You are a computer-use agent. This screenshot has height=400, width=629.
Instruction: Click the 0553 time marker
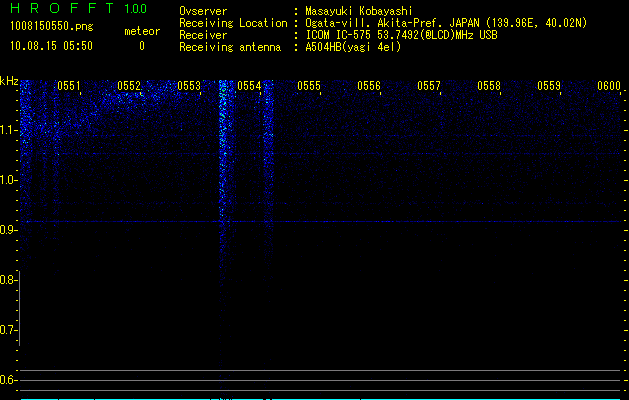coord(189,86)
